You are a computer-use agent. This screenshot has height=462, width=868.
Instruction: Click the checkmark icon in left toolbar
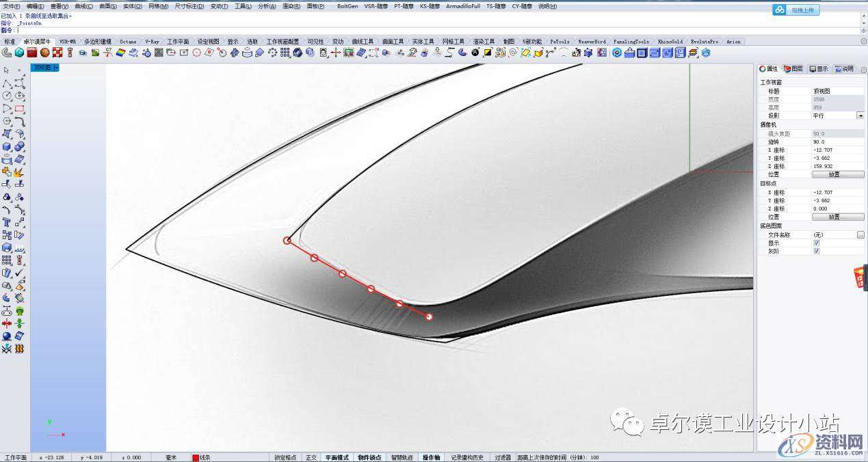19,273
